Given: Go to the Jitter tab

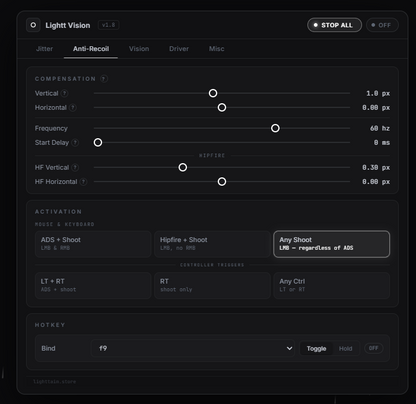Looking at the screenshot, I should point(44,49).
